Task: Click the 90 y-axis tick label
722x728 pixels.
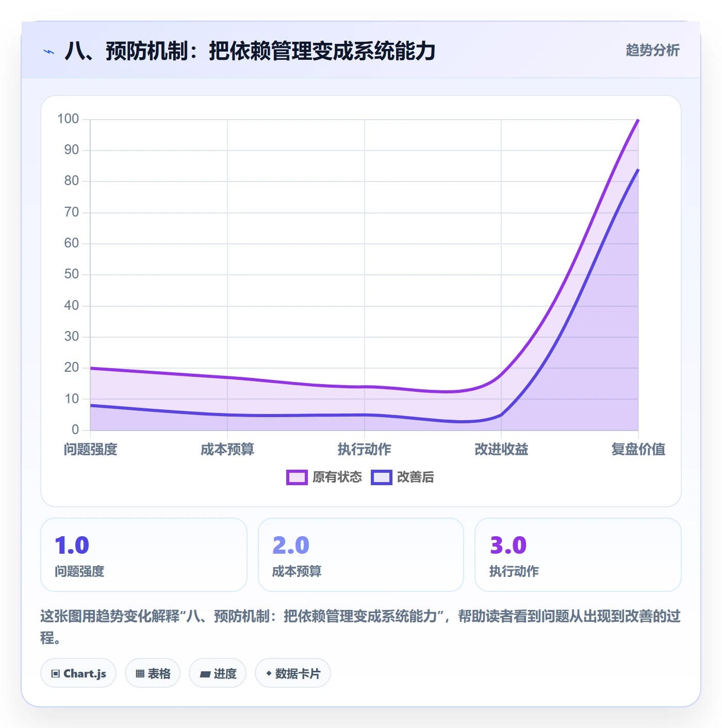Action: (x=72, y=150)
